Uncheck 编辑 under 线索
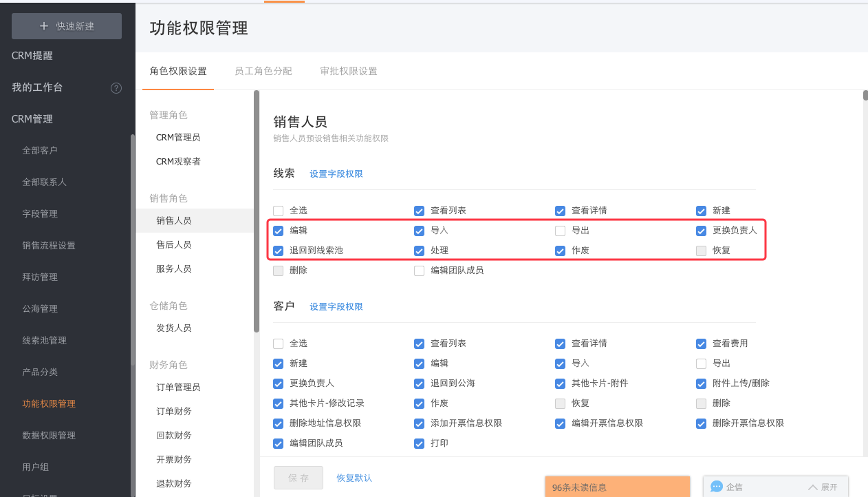Viewport: 868px width, 497px height. (279, 231)
